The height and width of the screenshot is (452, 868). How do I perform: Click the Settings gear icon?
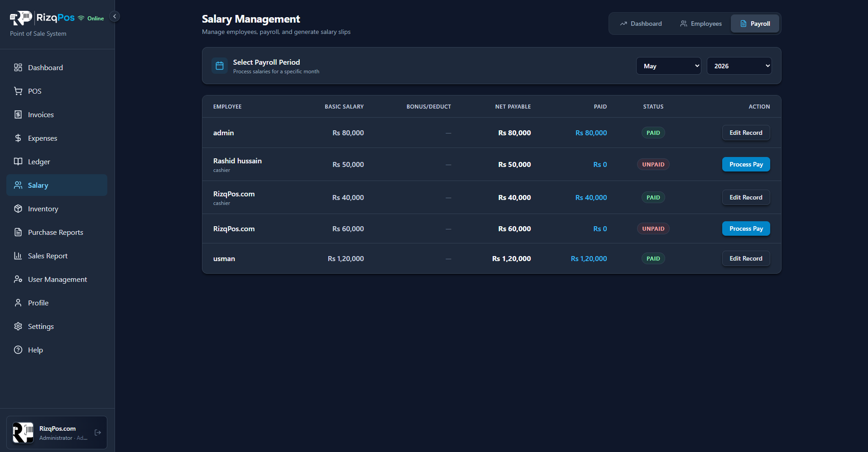(x=18, y=326)
